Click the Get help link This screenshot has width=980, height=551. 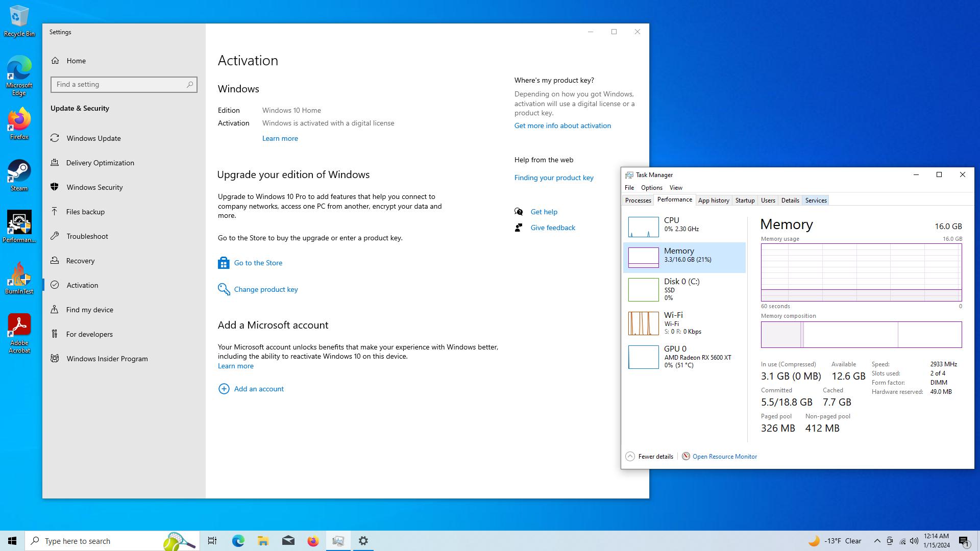click(544, 212)
